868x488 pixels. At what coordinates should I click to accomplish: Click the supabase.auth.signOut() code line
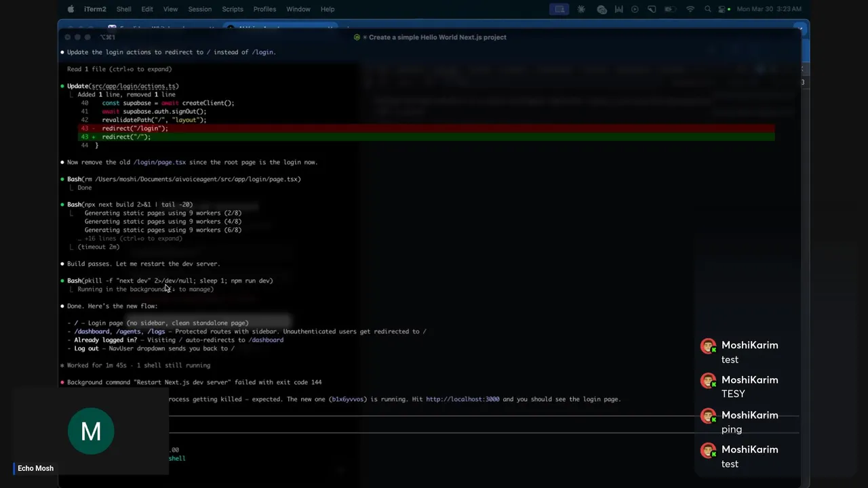point(154,111)
